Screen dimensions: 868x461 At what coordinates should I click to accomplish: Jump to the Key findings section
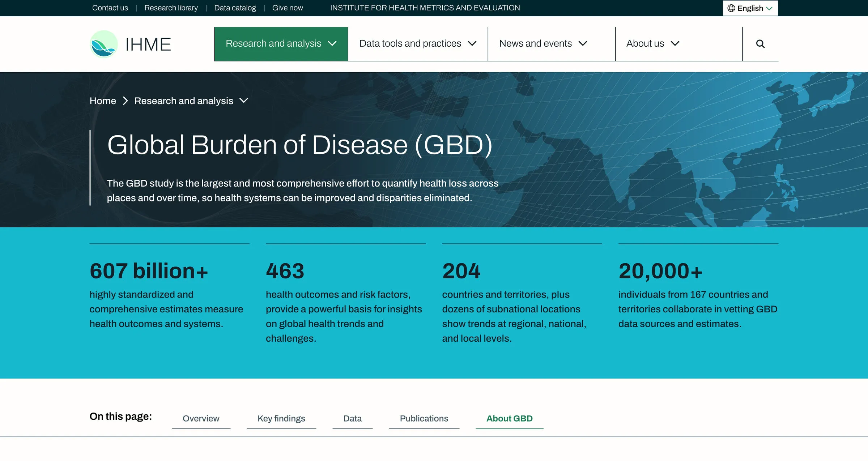[281, 418]
